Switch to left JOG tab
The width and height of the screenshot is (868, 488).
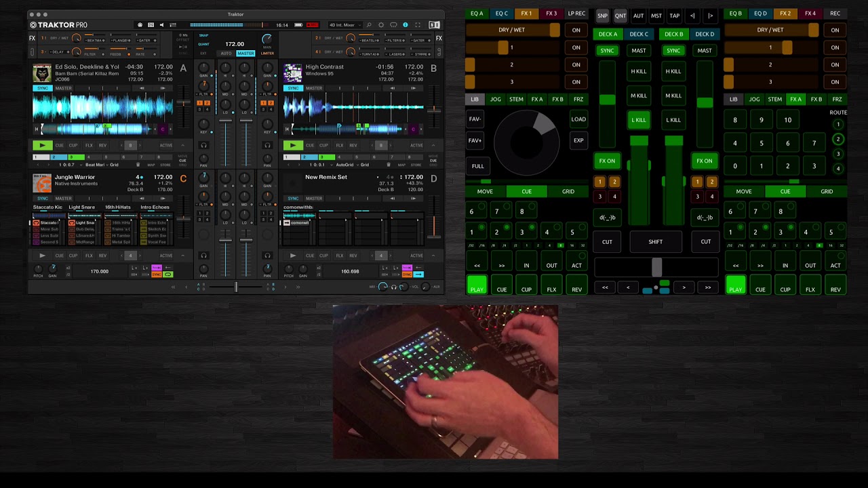[496, 100]
